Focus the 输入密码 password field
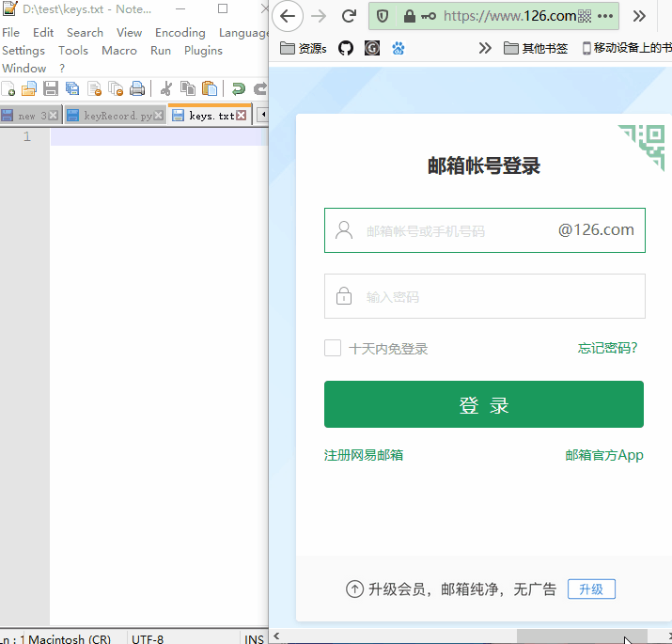The image size is (672, 644). pos(485,296)
